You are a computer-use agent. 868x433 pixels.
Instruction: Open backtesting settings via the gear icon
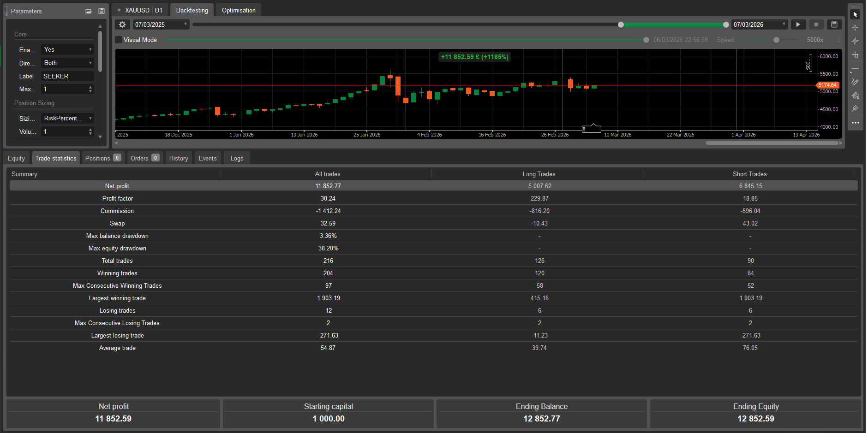point(122,24)
